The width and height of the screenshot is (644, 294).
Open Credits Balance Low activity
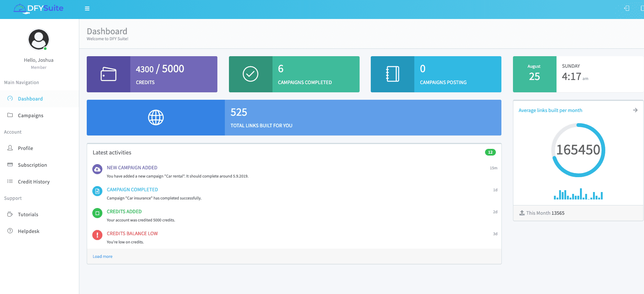[x=132, y=233]
